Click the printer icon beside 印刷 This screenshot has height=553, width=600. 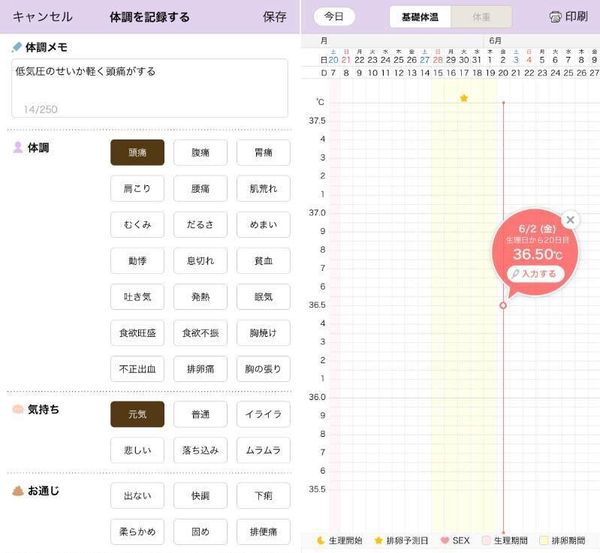tap(555, 17)
